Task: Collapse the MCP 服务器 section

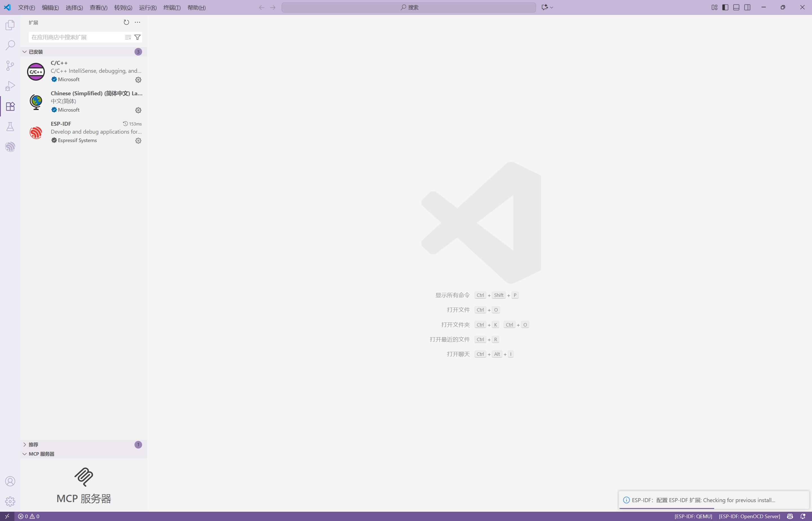Action: [41, 454]
